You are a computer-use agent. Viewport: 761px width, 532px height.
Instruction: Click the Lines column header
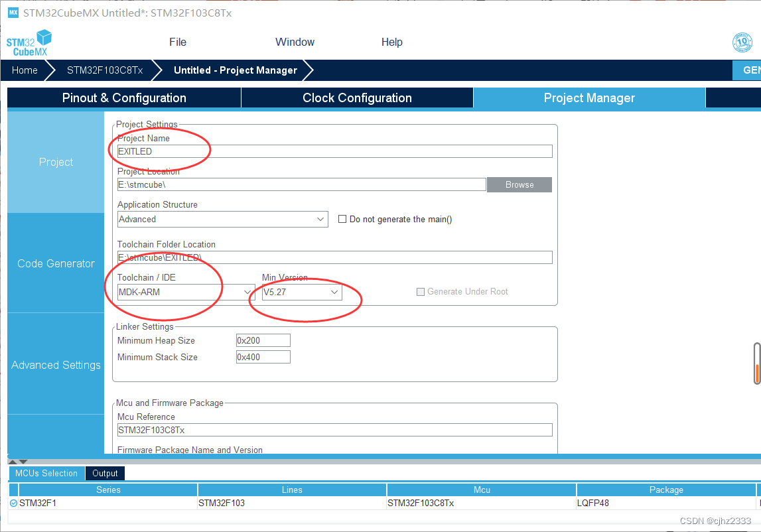click(x=292, y=490)
